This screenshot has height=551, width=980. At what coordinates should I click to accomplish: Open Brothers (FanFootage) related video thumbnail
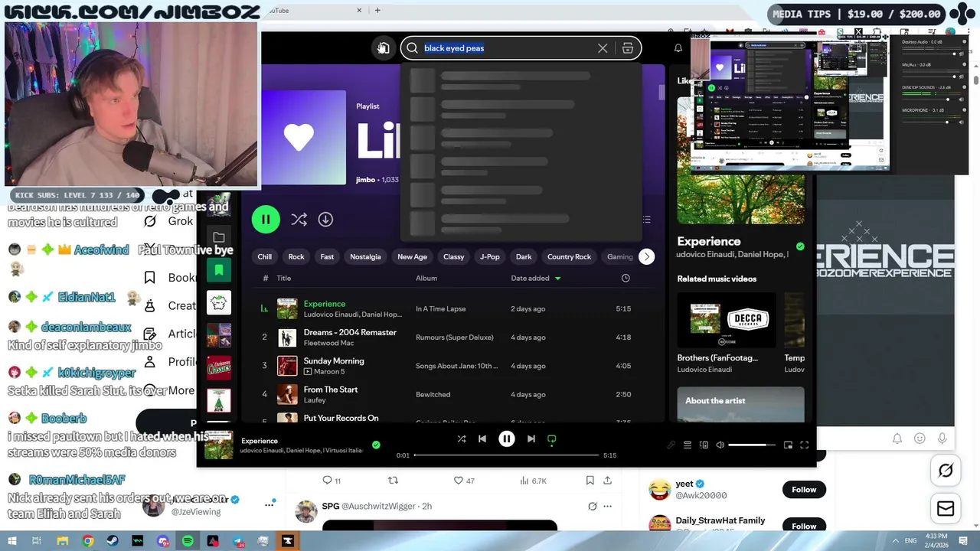click(x=727, y=320)
